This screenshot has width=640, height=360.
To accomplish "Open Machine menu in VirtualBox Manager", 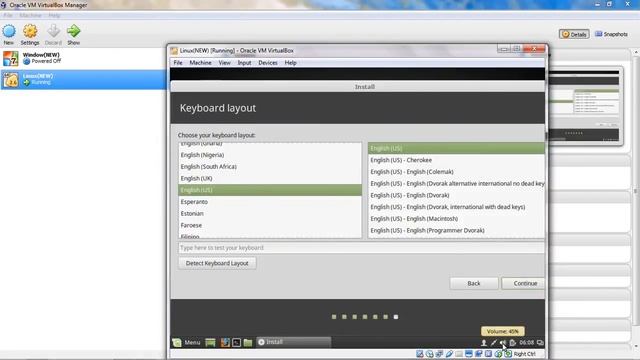I will pos(30,16).
